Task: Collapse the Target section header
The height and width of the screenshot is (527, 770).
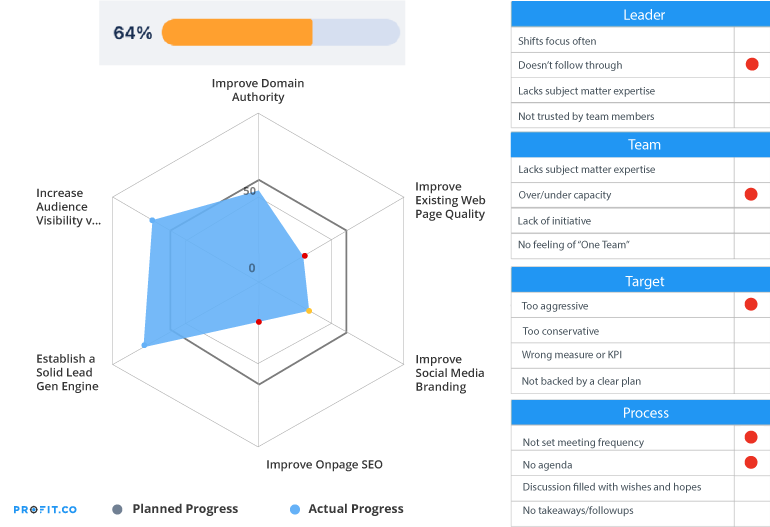Action: coord(640,280)
